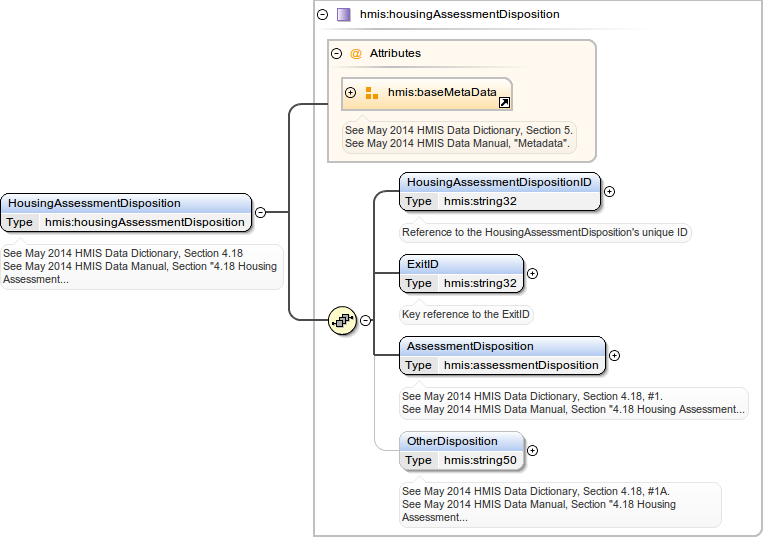764x538 pixels.
Task: Click the hmis:assessmentDisposition type label
Action: click(x=521, y=366)
